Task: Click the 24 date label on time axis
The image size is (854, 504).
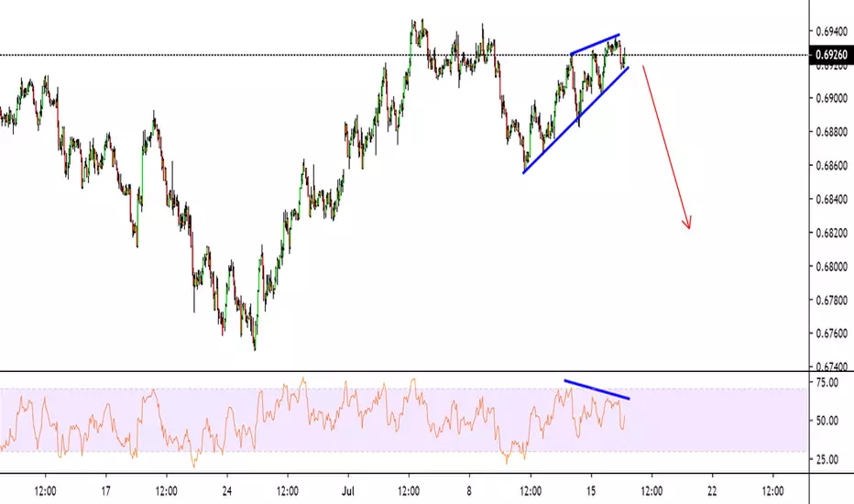Action: [x=226, y=491]
